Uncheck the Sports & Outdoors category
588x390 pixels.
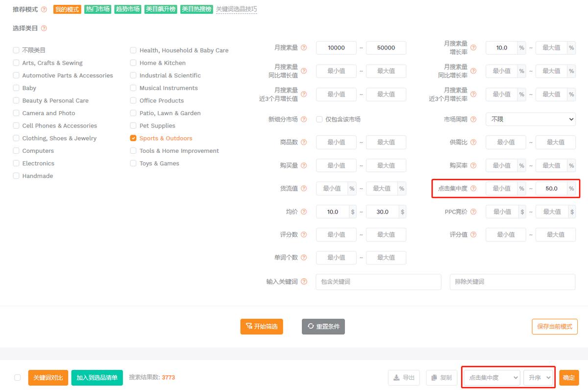point(133,138)
